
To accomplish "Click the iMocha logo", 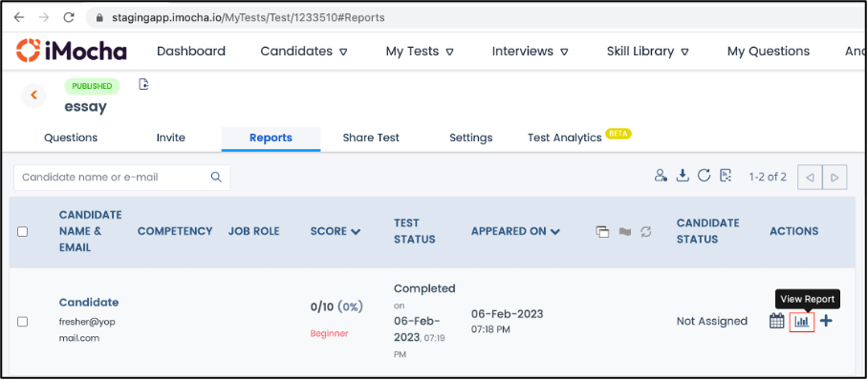I will 71,51.
